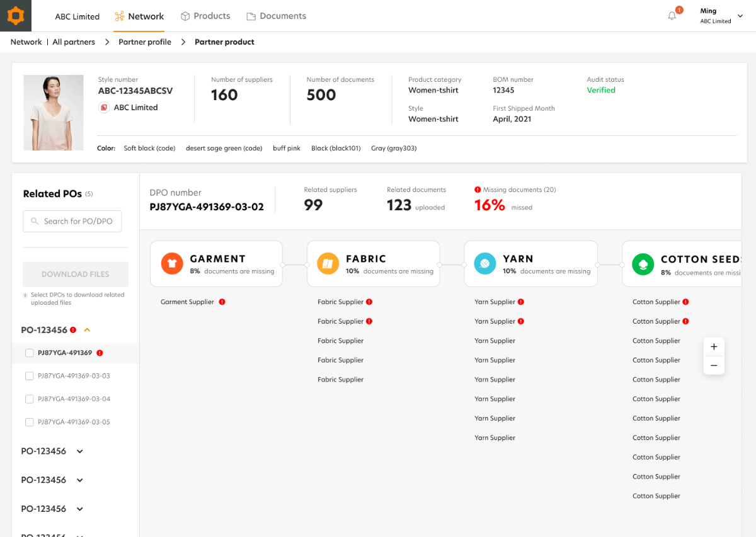
Task: Click the Download Files button
Action: coord(76,274)
